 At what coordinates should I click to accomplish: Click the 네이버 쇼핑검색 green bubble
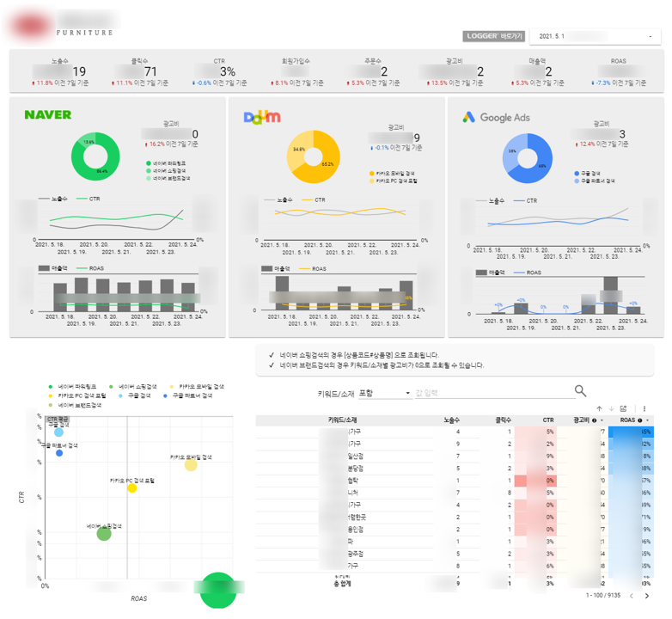[104, 534]
